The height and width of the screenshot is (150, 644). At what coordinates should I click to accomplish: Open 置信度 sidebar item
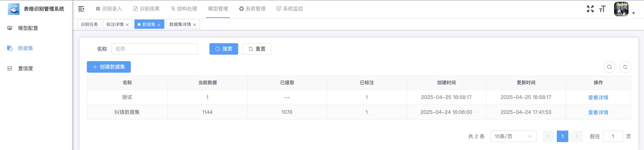pos(26,68)
